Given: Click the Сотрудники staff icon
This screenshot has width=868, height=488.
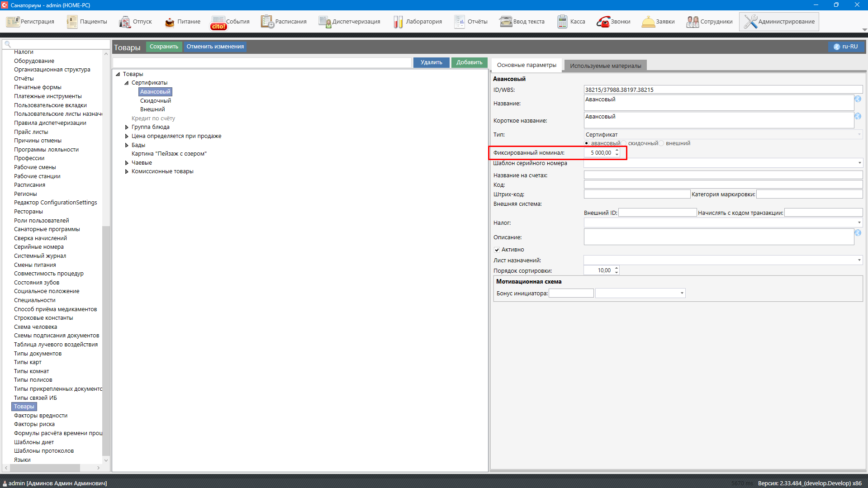Looking at the screenshot, I should click(693, 22).
